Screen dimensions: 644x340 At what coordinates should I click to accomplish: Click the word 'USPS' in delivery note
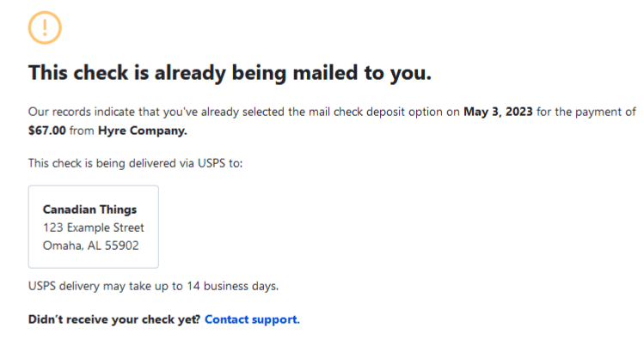41,286
